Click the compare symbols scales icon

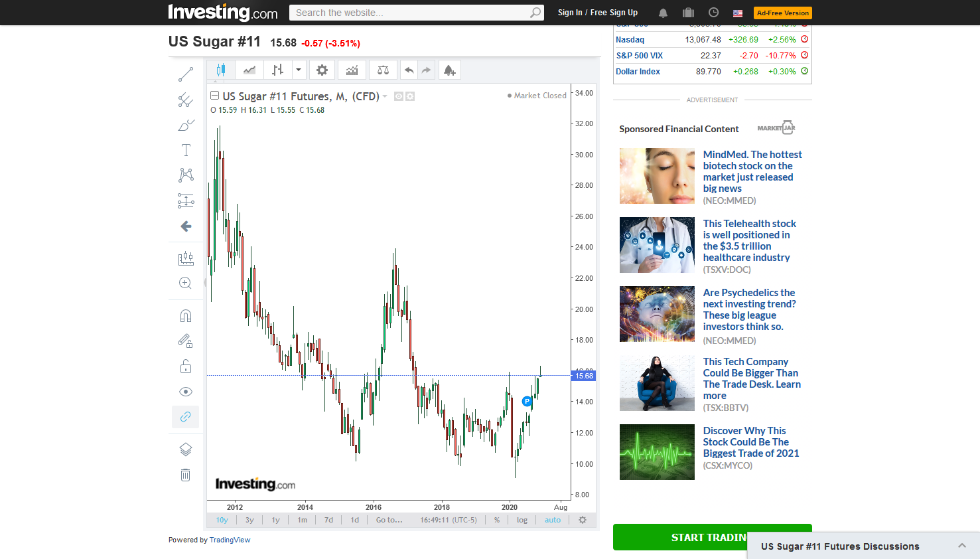coord(383,70)
